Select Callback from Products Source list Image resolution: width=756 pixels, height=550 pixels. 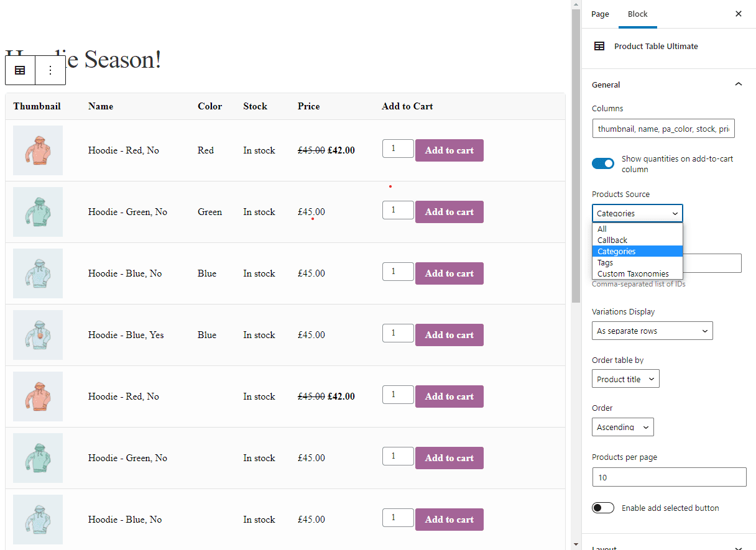637,240
